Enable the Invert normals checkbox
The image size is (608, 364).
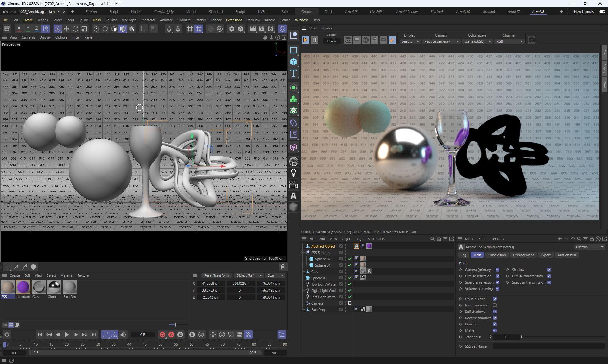click(495, 305)
